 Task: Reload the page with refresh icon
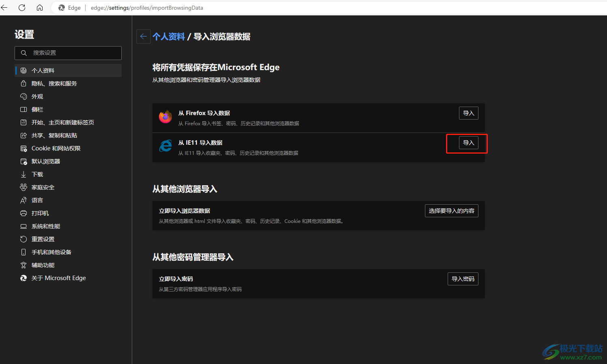click(22, 8)
